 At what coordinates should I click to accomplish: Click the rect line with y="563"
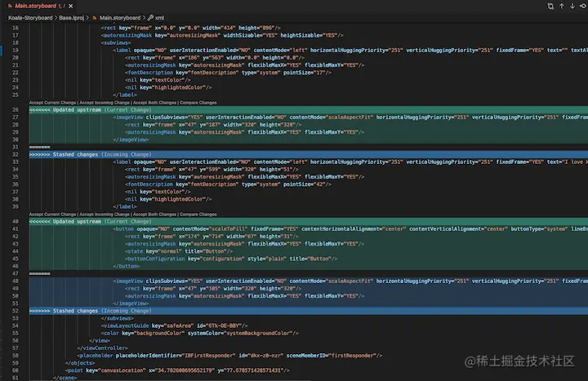tap(215, 58)
